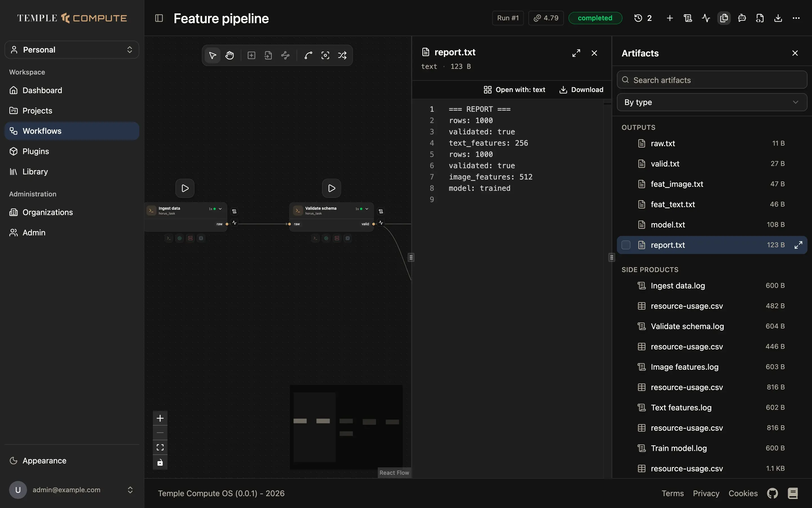The image size is (812, 508).
Task: Open the logs icon in header
Action: pos(688,18)
